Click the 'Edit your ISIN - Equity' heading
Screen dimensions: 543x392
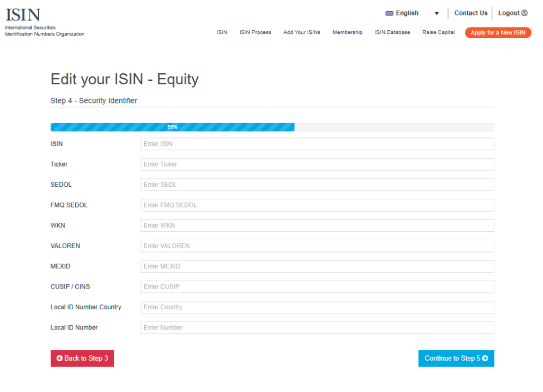click(125, 79)
